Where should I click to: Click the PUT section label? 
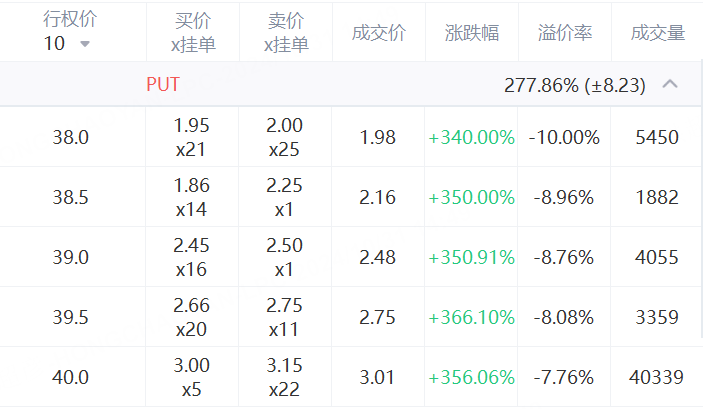162,85
